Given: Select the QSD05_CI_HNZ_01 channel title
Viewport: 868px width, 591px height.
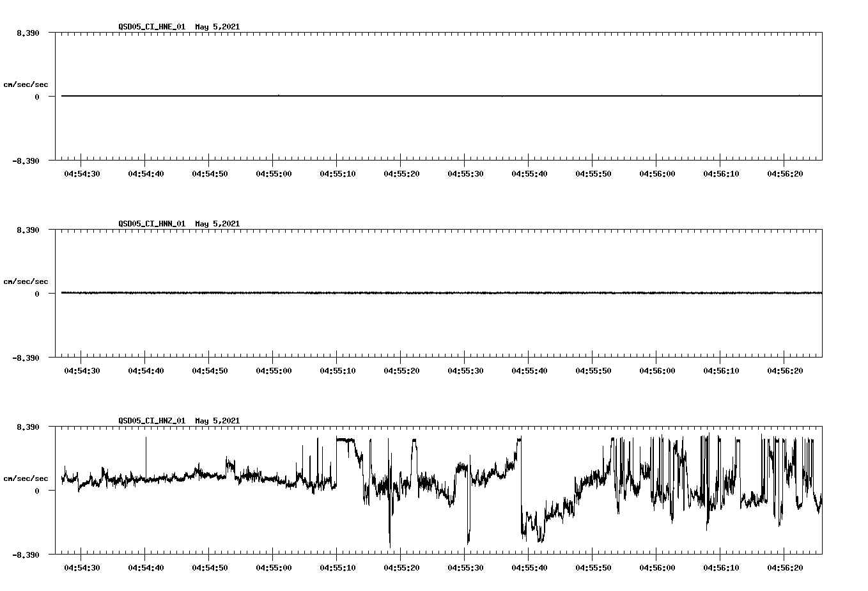Looking at the screenshot, I should point(151,421).
